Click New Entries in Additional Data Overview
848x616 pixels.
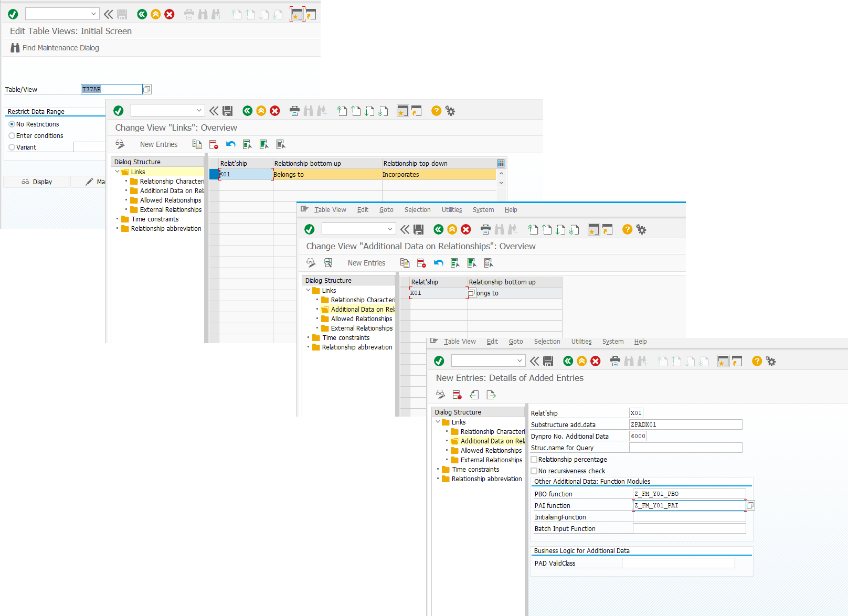[366, 263]
